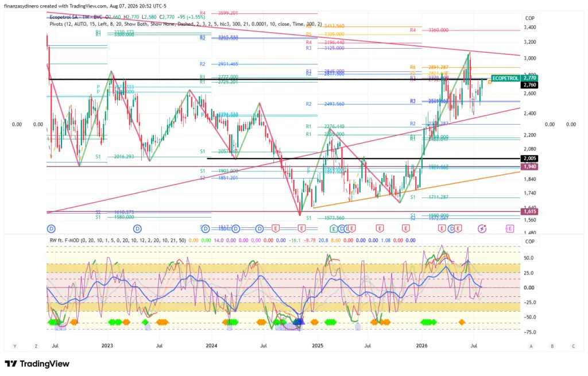Click the -16.1 value in the oscillator legend
The height and width of the screenshot is (376, 588).
pyautogui.click(x=295, y=241)
